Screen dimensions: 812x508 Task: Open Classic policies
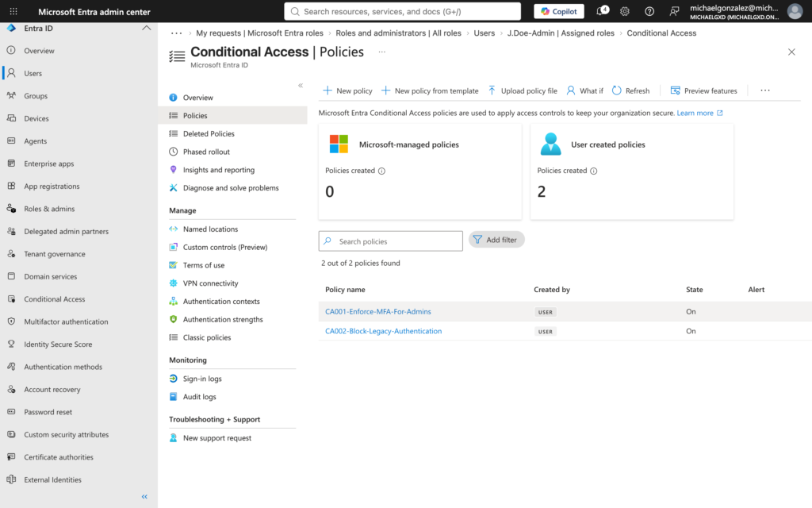[207, 337]
